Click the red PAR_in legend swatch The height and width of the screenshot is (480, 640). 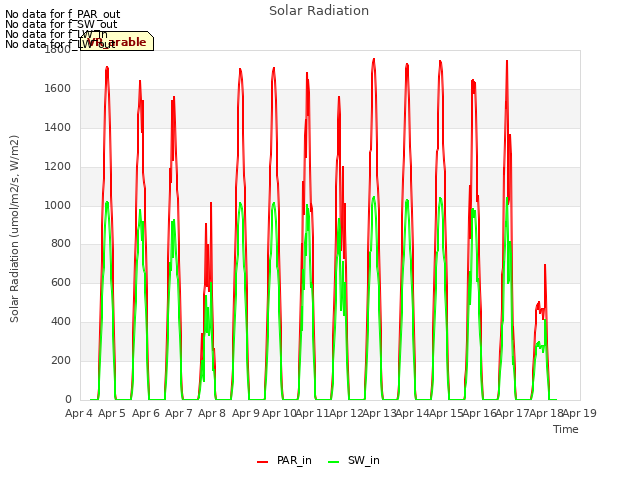click(262, 462)
